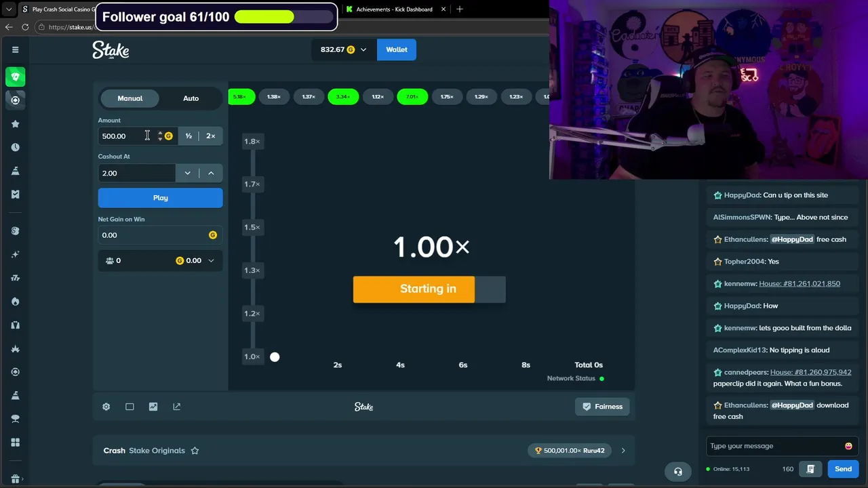Open the crown-burst sidebar icon
The image size is (868, 488).
(x=15, y=348)
